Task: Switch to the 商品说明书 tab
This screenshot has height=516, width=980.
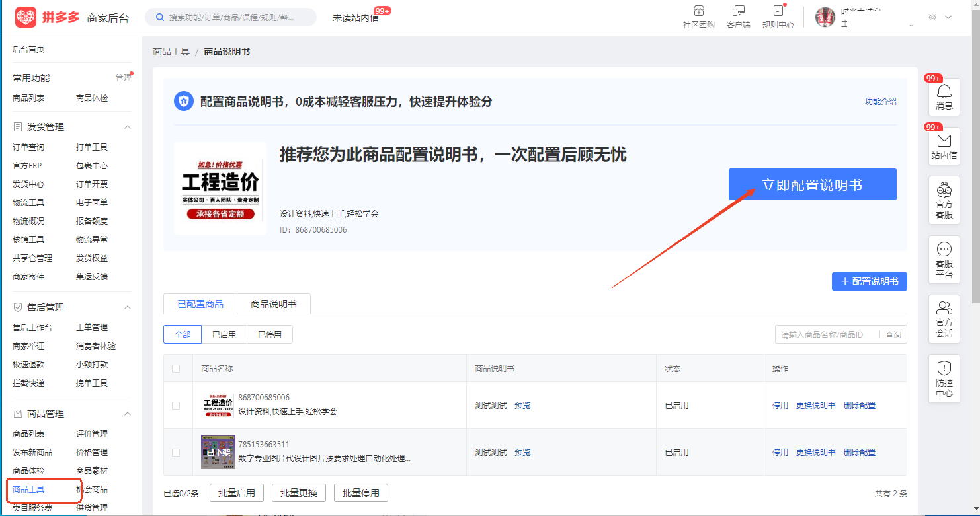Action: point(274,304)
